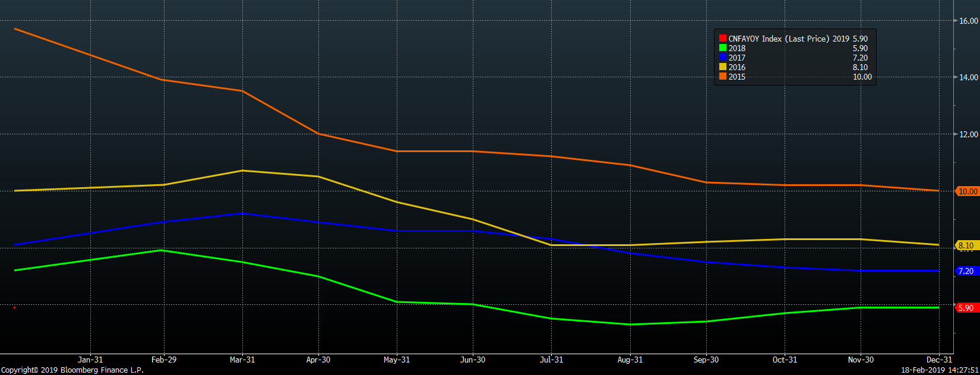Select the Jan-31 date axis label
Screen dimensions: 980x375
coord(90,360)
